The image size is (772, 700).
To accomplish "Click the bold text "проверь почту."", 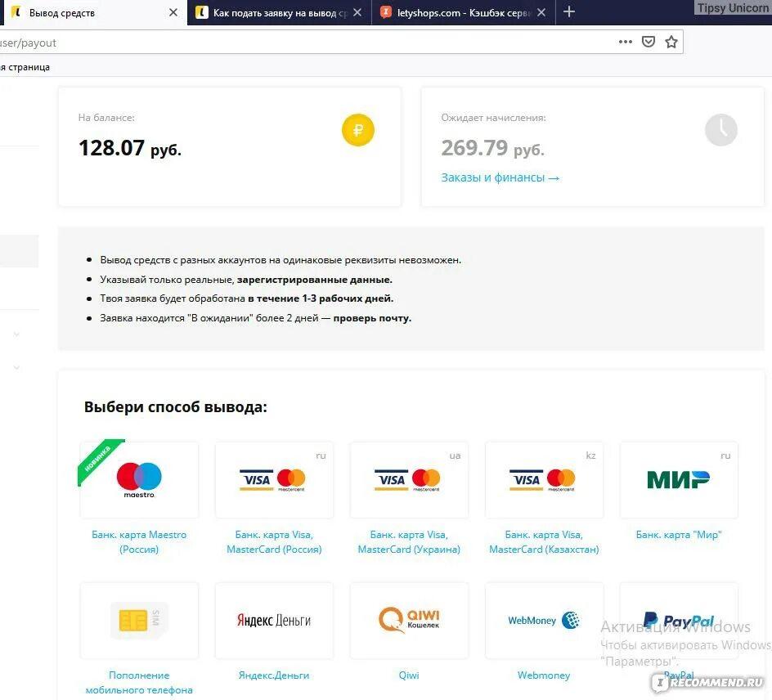I will tap(372, 318).
